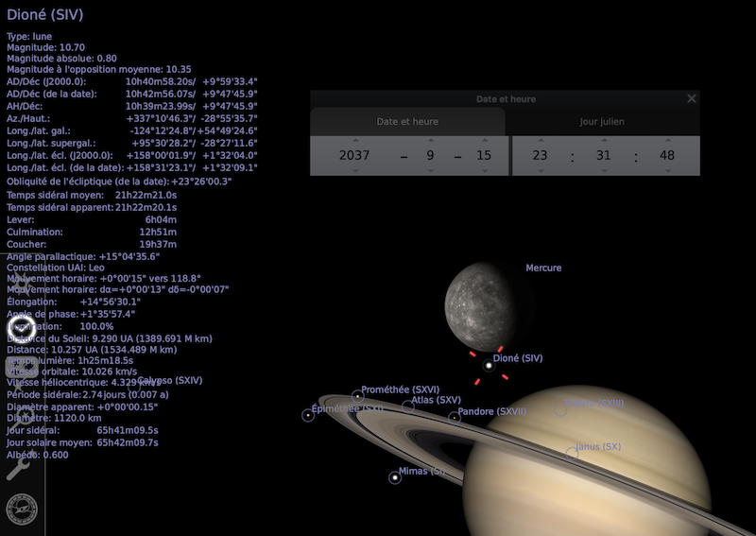Select the Atlas (SXV) moon marker
This screenshot has width=756, height=536.
point(408,406)
